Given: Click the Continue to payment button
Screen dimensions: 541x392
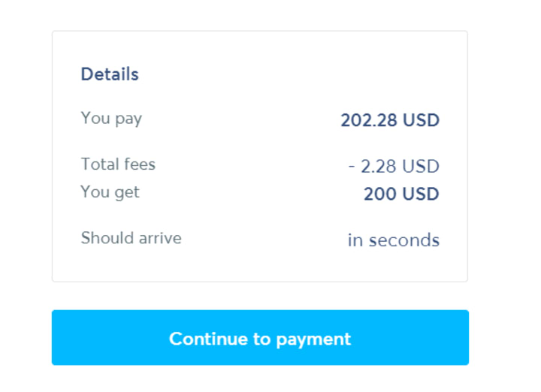Looking at the screenshot, I should pyautogui.click(x=260, y=338).
